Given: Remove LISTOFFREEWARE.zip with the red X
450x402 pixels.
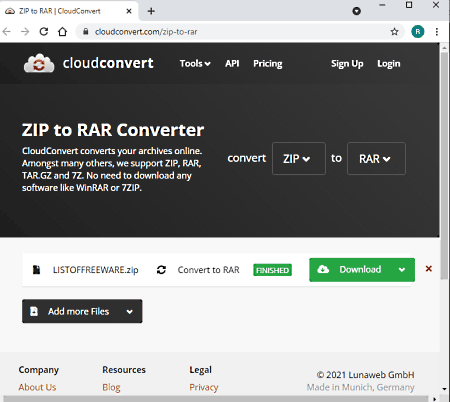Looking at the screenshot, I should tap(429, 269).
